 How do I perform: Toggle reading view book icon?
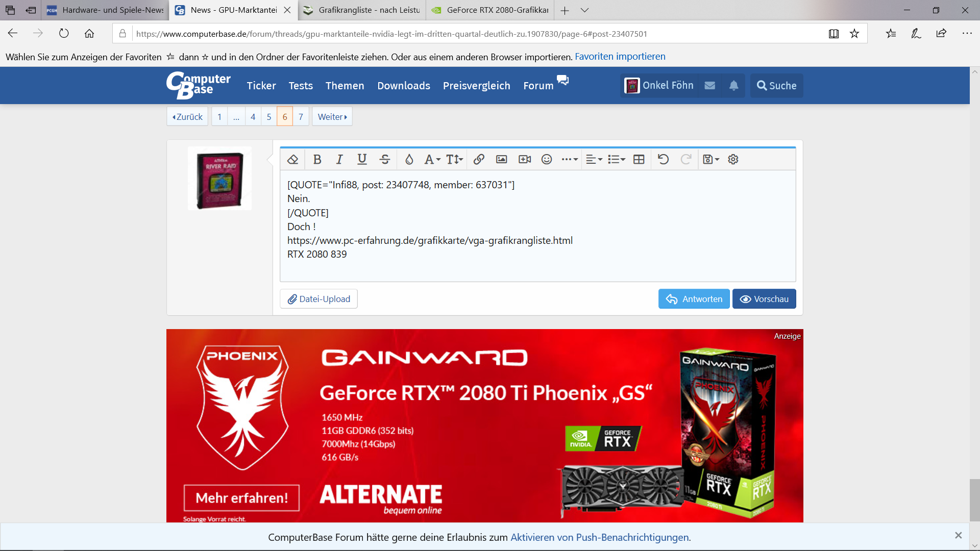click(834, 34)
